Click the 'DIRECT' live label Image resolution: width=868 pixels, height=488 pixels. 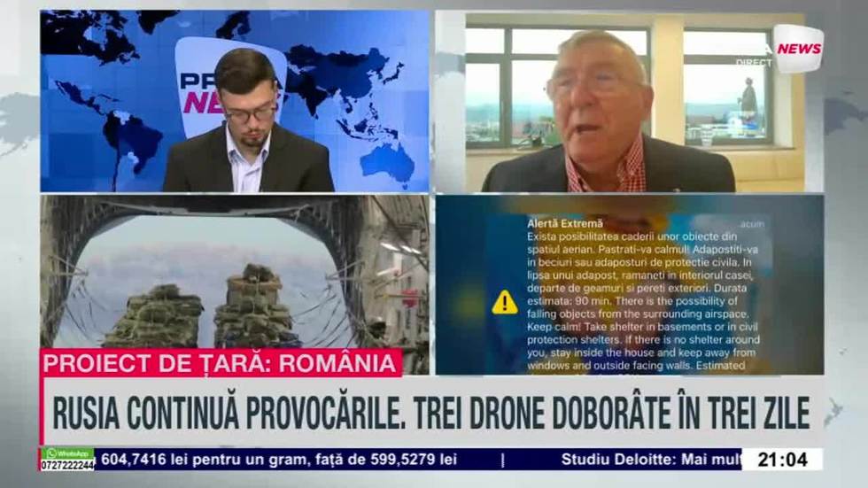[754, 63]
